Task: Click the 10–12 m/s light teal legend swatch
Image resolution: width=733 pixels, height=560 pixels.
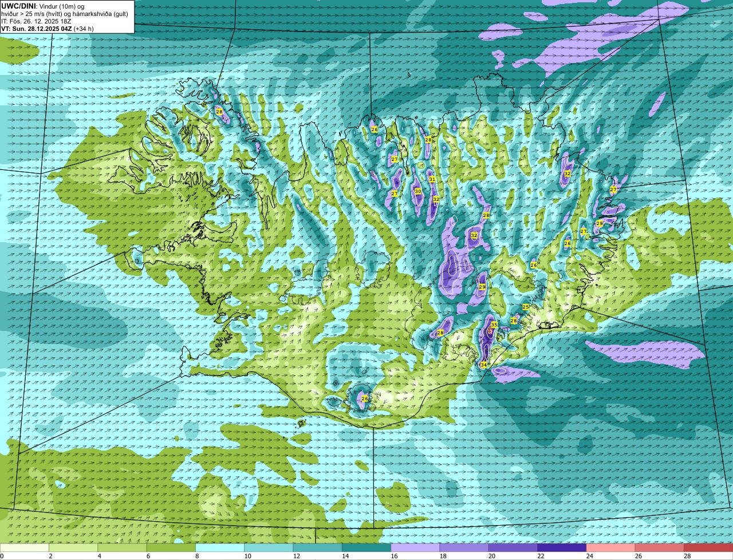Action: (269, 548)
